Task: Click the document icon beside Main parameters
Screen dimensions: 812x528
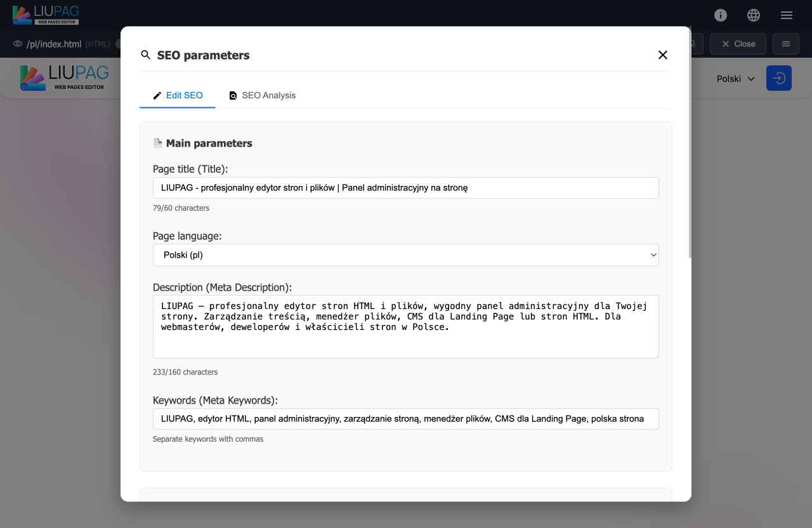Action: click(x=158, y=143)
